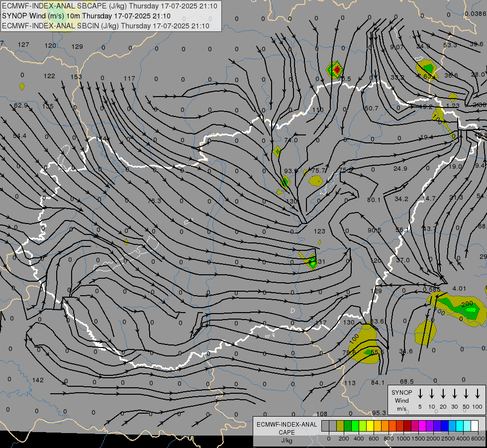
Task: Click the 5 m/s wind arrow in legend
Action: point(420,394)
